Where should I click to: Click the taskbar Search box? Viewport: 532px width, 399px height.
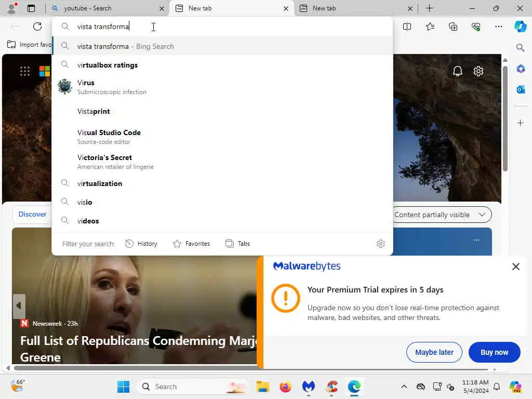[193, 387]
